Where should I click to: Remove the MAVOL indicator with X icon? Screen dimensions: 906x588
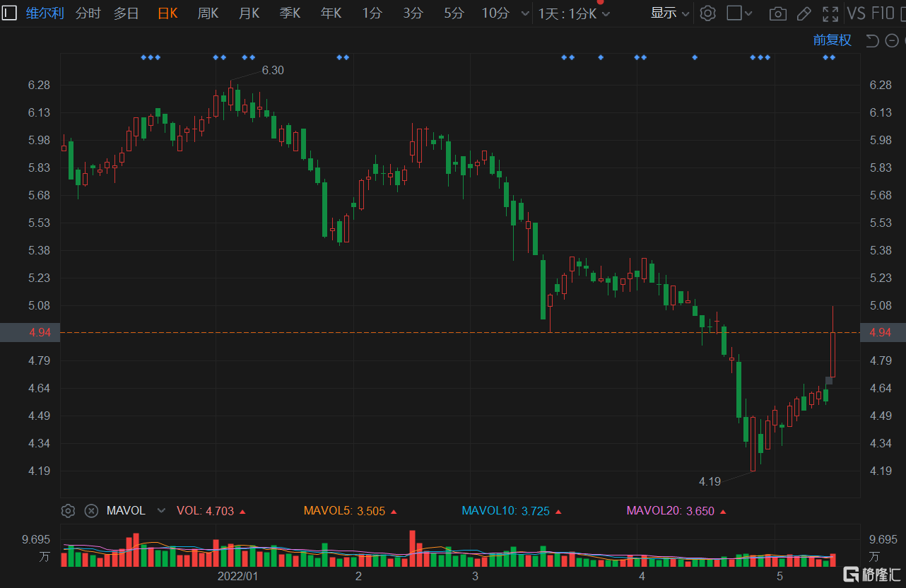(91, 510)
